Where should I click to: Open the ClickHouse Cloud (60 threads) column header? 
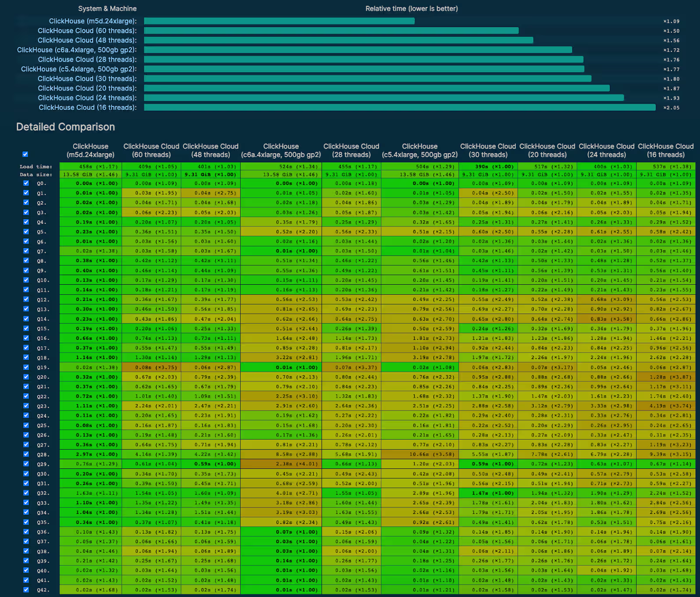[151, 150]
